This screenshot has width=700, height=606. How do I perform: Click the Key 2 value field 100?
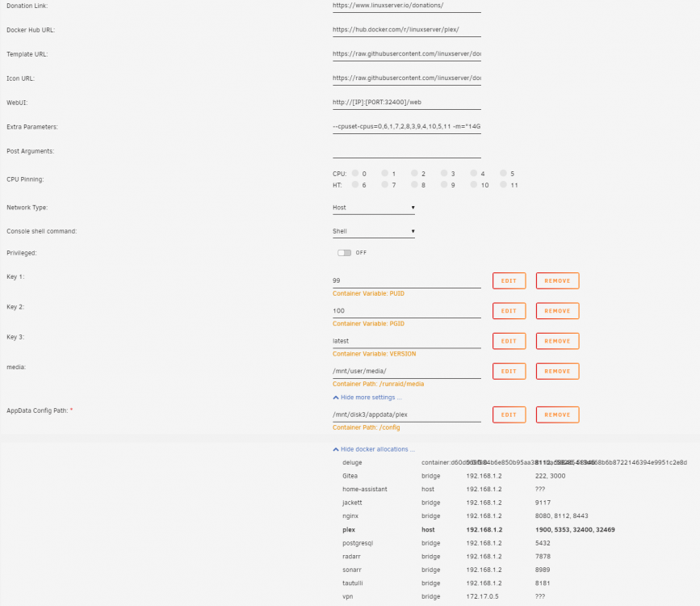(407, 310)
